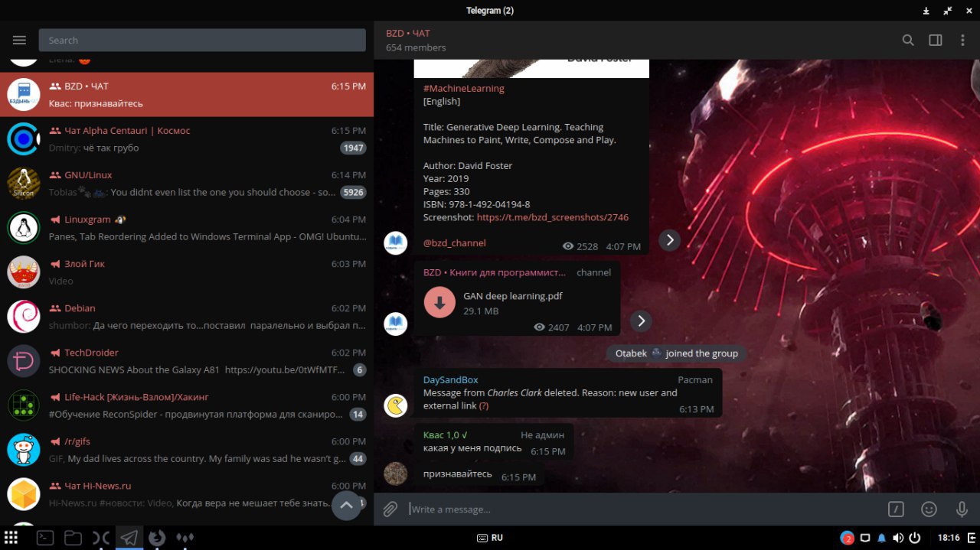Screen dimensions: 980x550
Task: Launch the terminal from the taskbar
Action: [45, 538]
